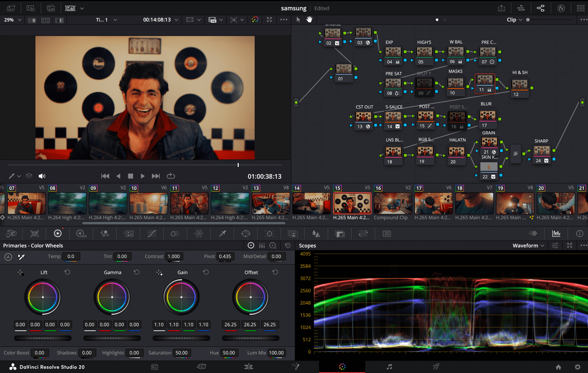Open the Curves palette
Screen dimensions: 588x373
(x=152, y=234)
